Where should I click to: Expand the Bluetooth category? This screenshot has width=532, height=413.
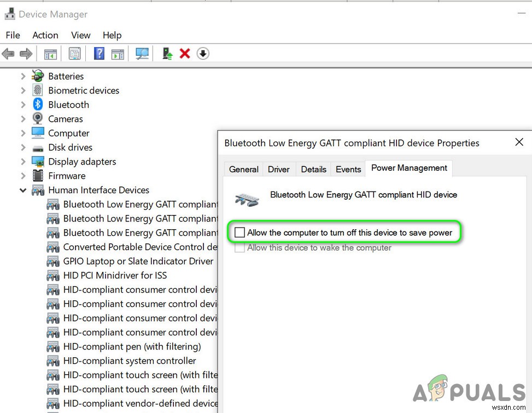coord(22,104)
